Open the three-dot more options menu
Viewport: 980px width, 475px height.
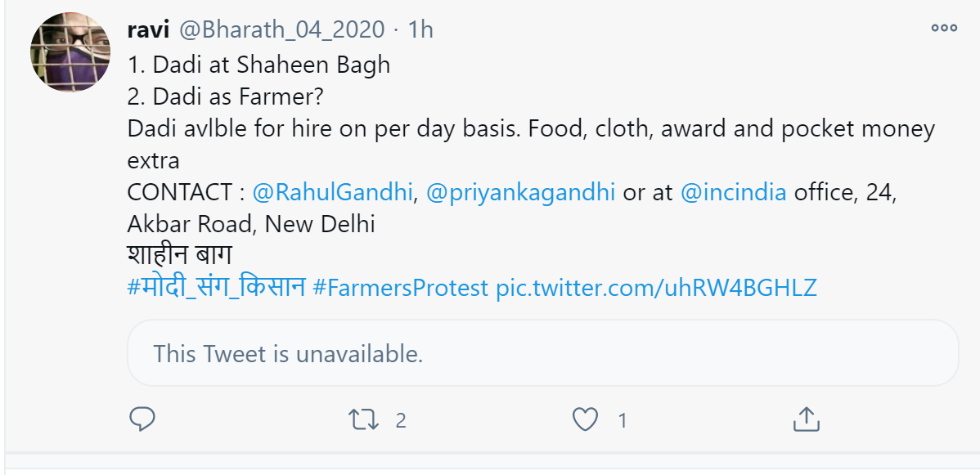(x=943, y=28)
